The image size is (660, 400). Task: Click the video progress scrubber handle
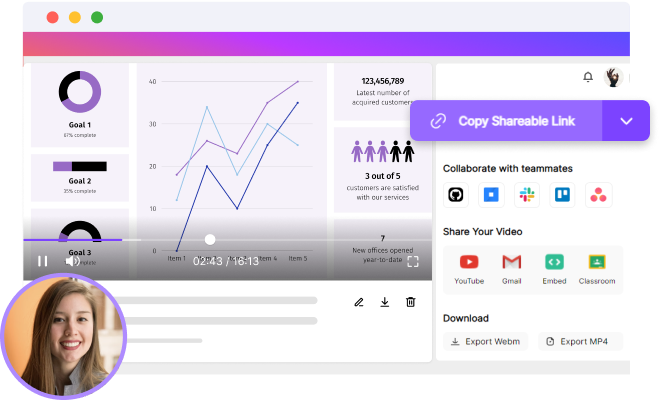click(210, 240)
